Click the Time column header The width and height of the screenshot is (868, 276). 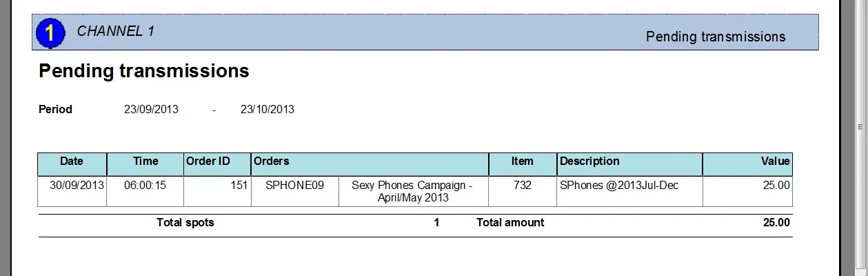point(145,161)
